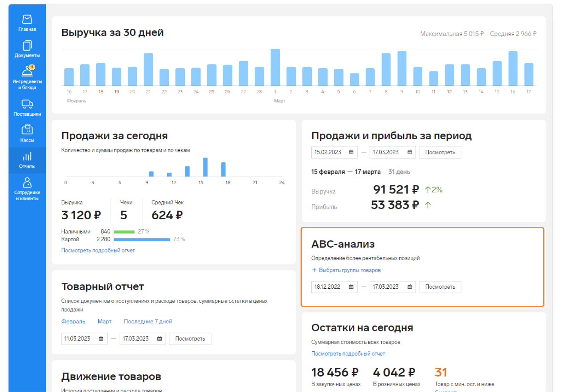
Task: Click calendar icon in period end 17.03.2023 field
Action: tap(410, 152)
